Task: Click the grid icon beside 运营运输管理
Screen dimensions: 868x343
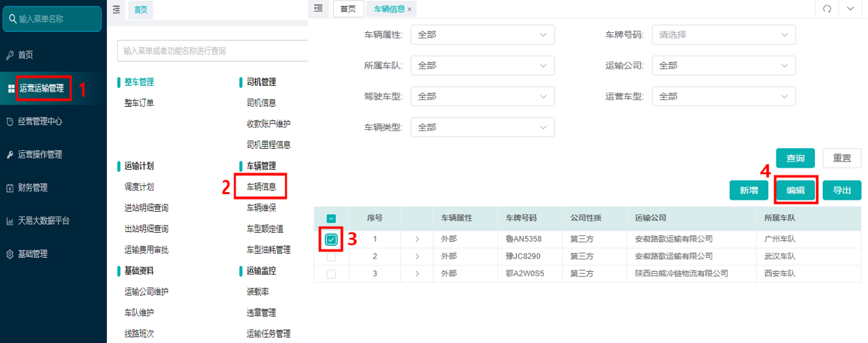Action: coord(10,89)
